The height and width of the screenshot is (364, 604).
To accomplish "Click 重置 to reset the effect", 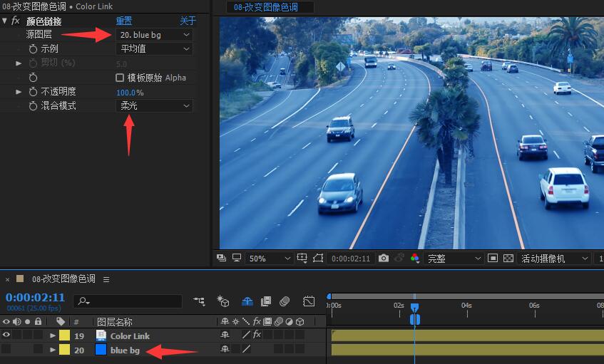I will pos(124,21).
